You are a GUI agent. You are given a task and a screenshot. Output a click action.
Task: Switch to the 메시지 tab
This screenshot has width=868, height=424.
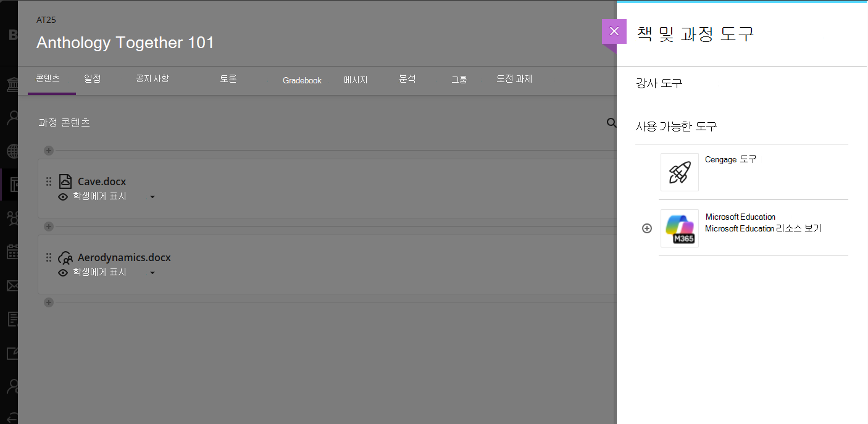tap(356, 80)
